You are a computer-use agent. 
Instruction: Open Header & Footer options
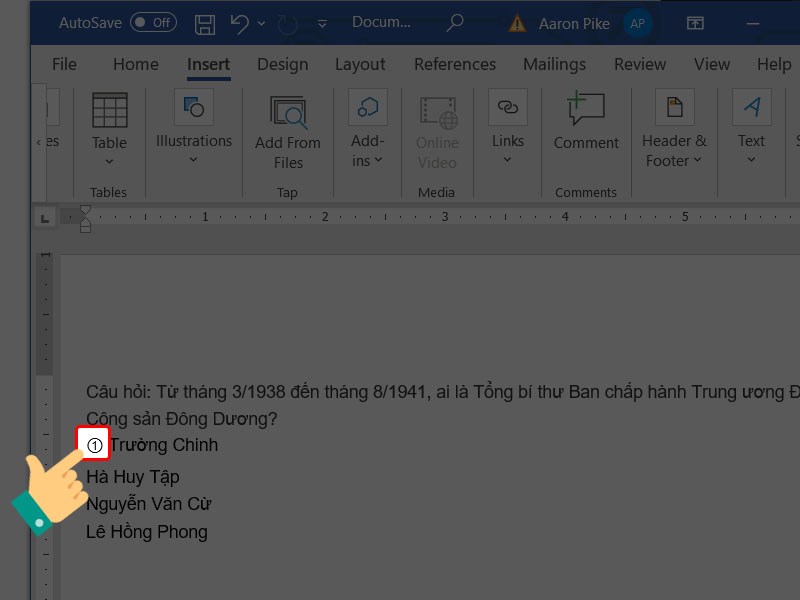click(673, 131)
